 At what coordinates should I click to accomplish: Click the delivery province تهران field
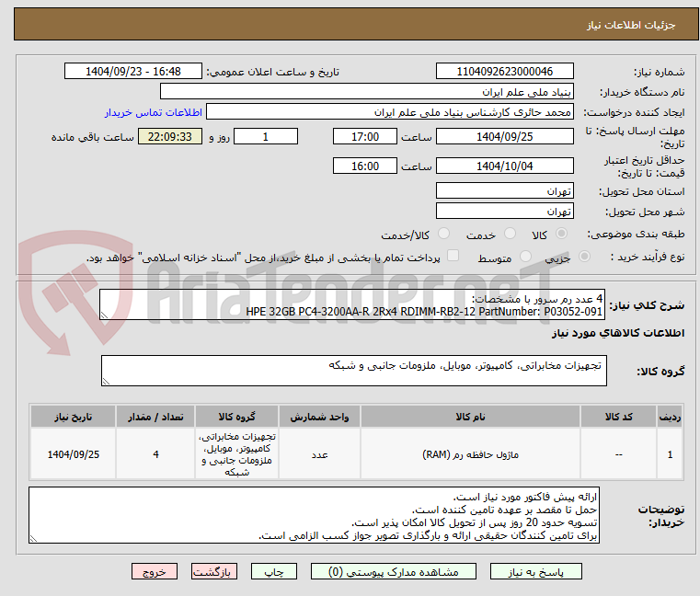tap(504, 190)
